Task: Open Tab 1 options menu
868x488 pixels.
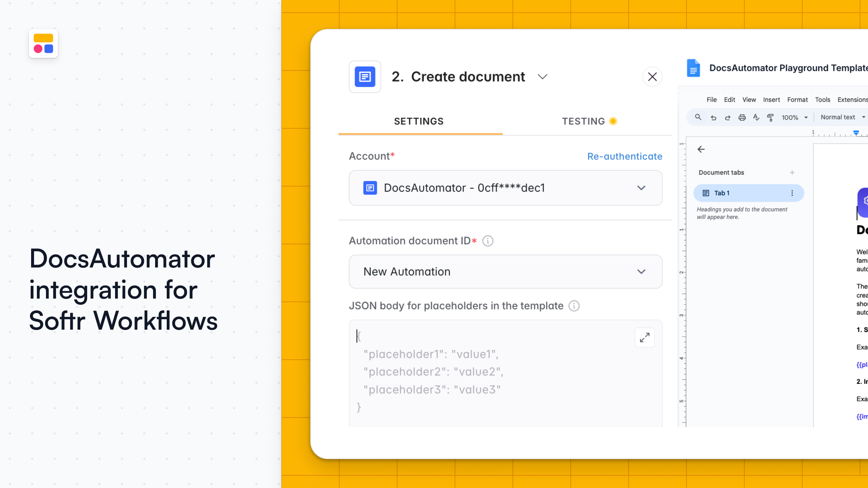Action: pos(792,193)
